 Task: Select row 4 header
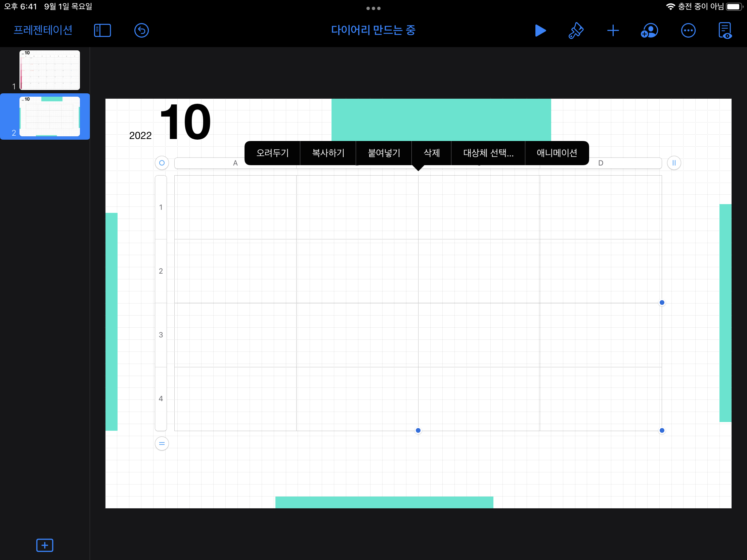161,399
